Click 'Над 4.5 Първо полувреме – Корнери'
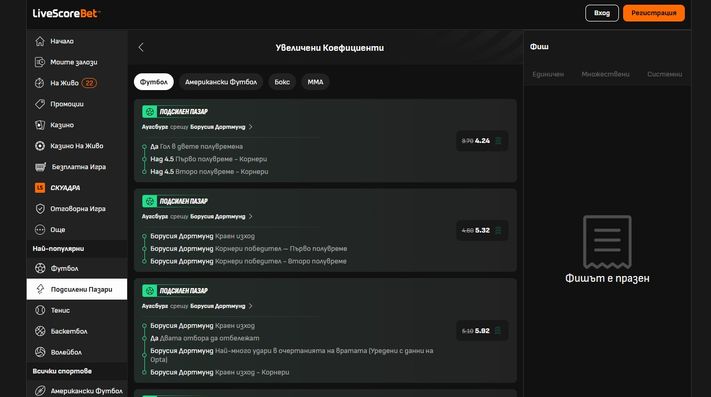This screenshot has width=711, height=397. click(209, 159)
